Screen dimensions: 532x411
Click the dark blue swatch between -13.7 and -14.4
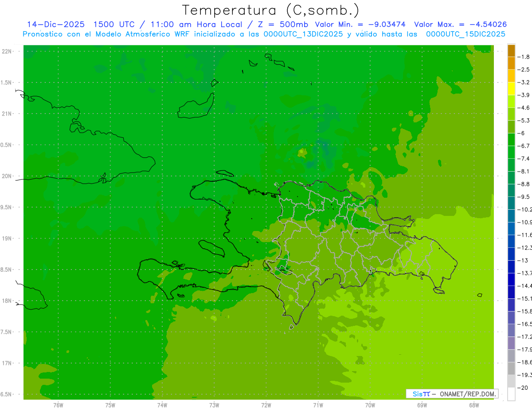[511, 279]
